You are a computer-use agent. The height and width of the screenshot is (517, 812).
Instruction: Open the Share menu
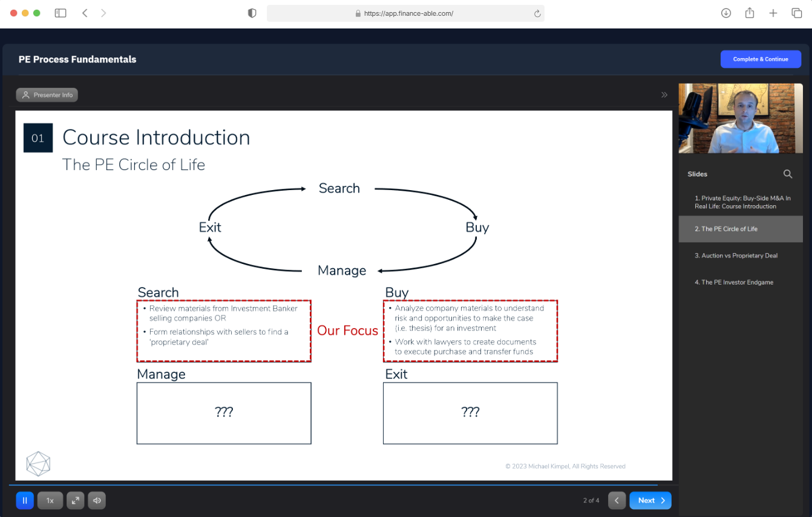click(x=750, y=13)
